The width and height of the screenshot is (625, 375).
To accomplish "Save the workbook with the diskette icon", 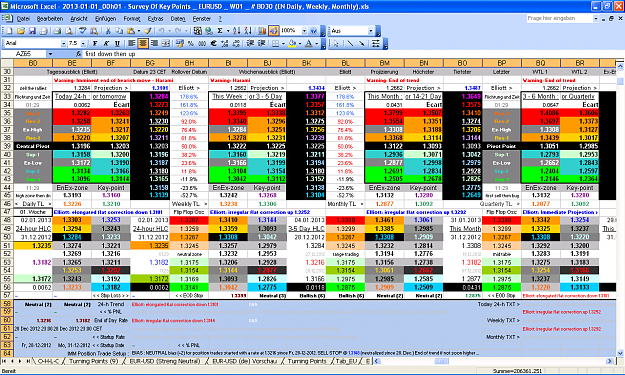I will click(x=32, y=31).
